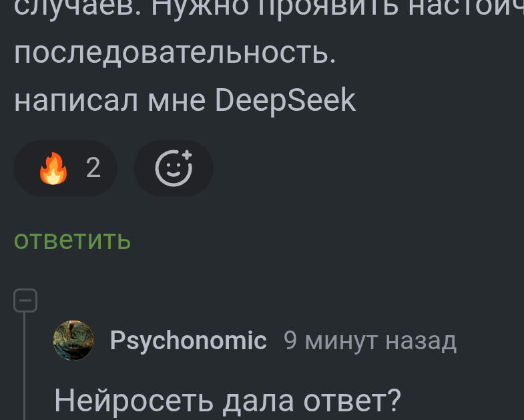
Task: Open the add-reaction smiley picker
Action: click(174, 168)
